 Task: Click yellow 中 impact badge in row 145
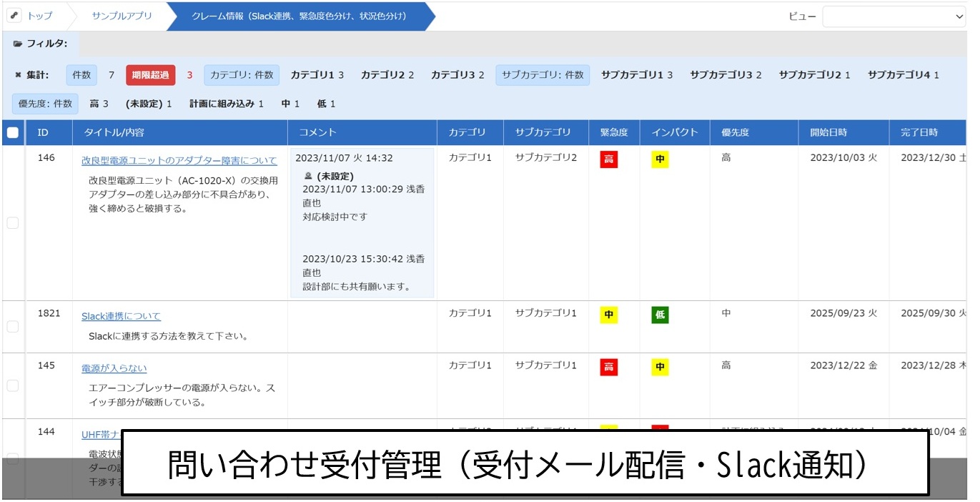coord(660,367)
